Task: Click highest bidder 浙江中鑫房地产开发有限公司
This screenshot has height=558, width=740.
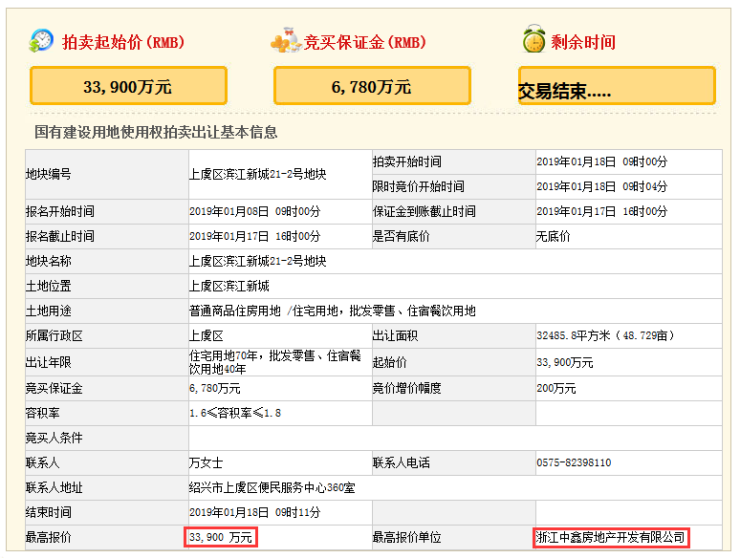Action: click(610, 538)
